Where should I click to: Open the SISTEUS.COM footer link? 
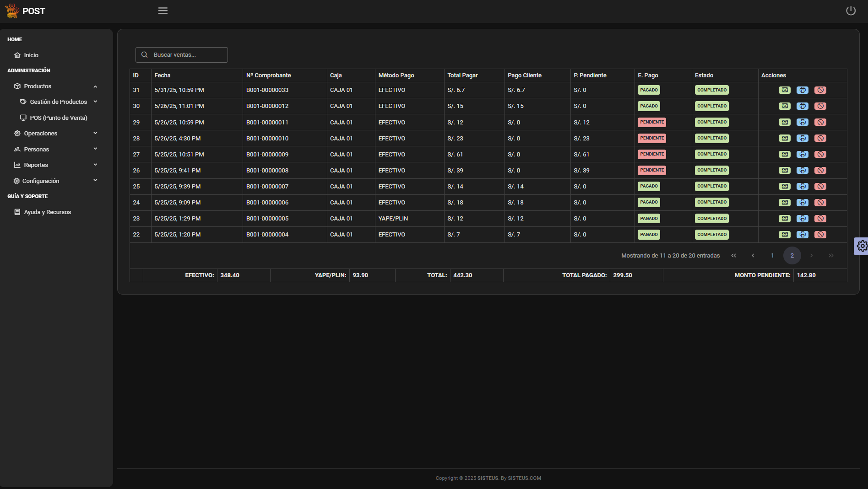[524, 478]
